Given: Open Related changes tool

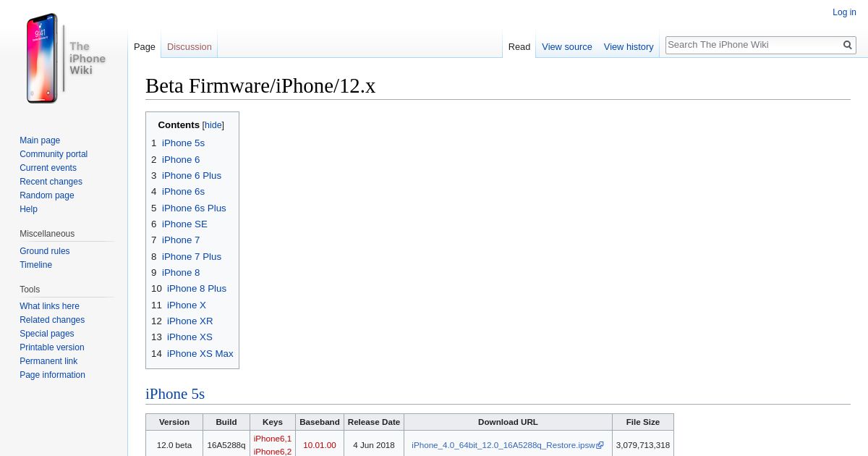Looking at the screenshot, I should pos(52,320).
